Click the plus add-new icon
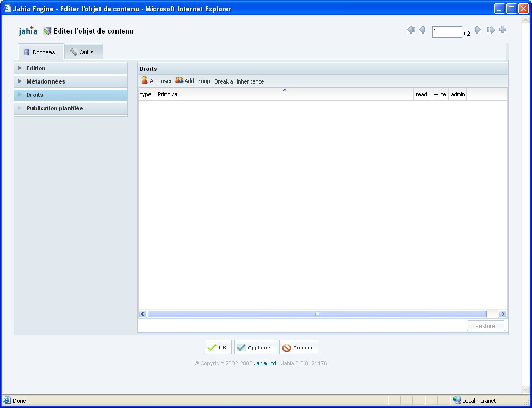 (503, 30)
